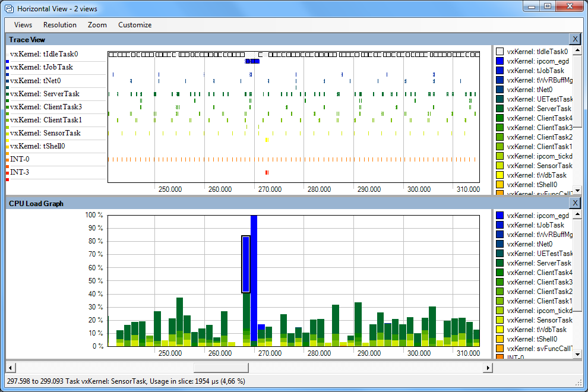Viewport: 588px width, 392px height.
Task: Click UETestTask color swatch in Trace View legend
Action: pyautogui.click(x=500, y=99)
